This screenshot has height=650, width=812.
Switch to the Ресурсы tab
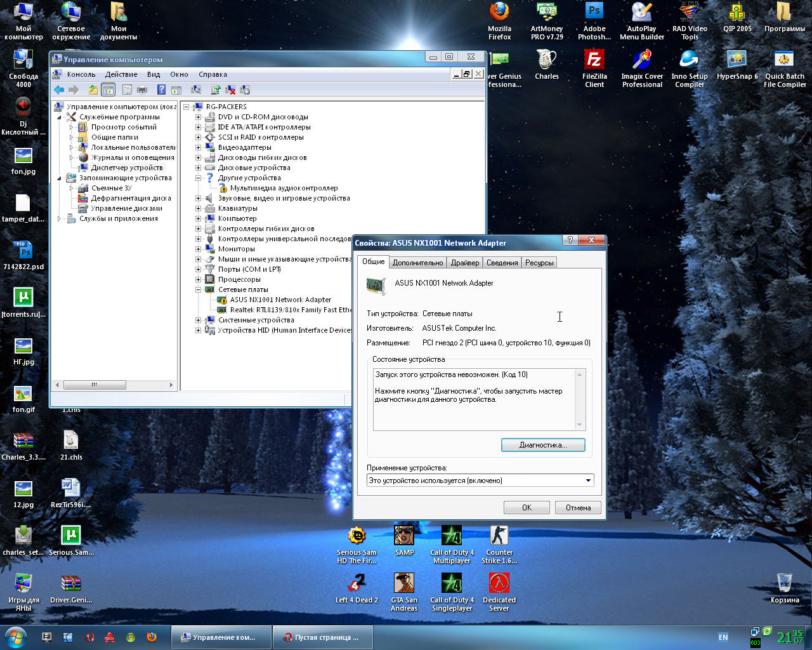coord(539,263)
